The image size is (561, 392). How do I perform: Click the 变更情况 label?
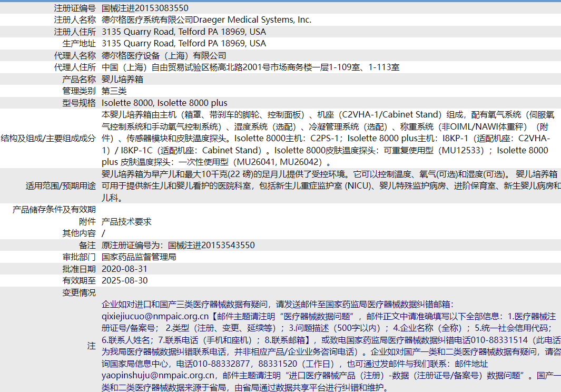79,292
